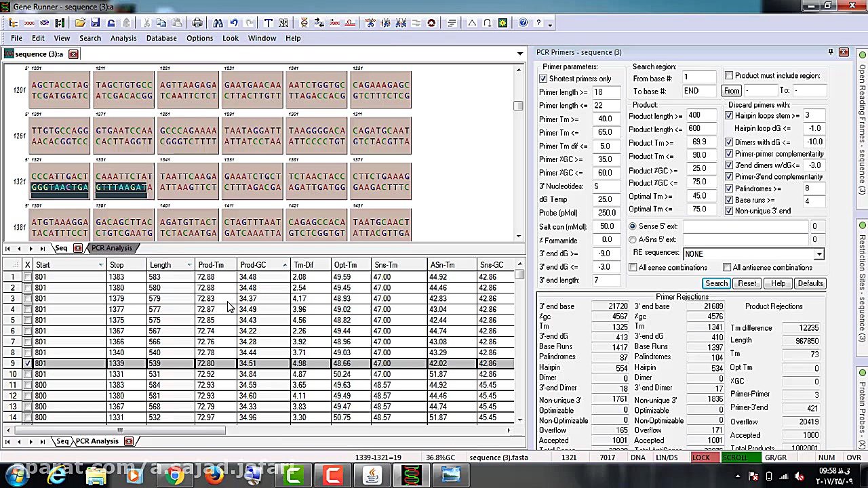Click the scissors restriction analysis icon
This screenshot has width=868, height=488.
[x=370, y=23]
